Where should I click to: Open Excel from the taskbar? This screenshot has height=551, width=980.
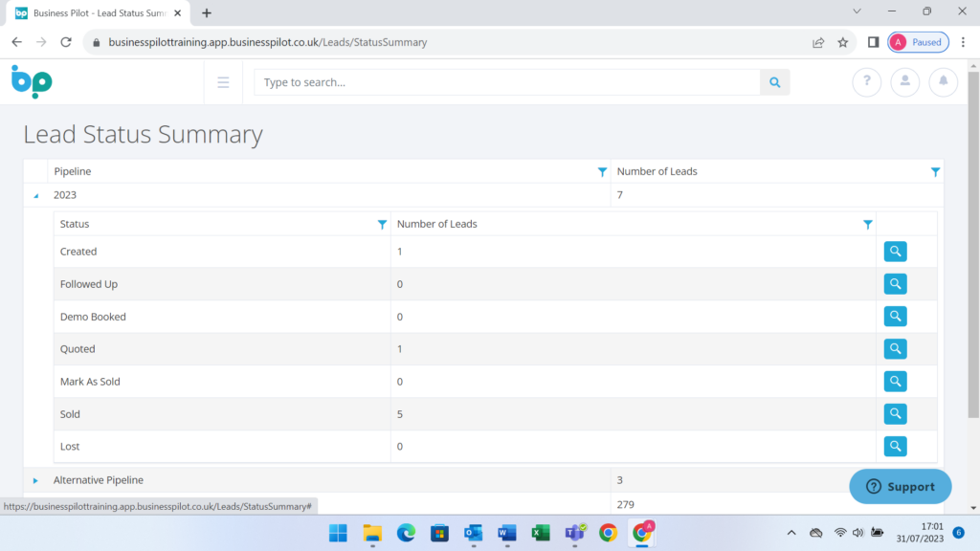pyautogui.click(x=541, y=533)
